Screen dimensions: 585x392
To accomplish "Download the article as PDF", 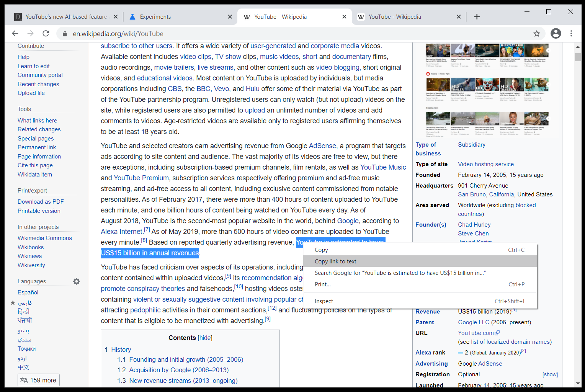I will click(41, 202).
